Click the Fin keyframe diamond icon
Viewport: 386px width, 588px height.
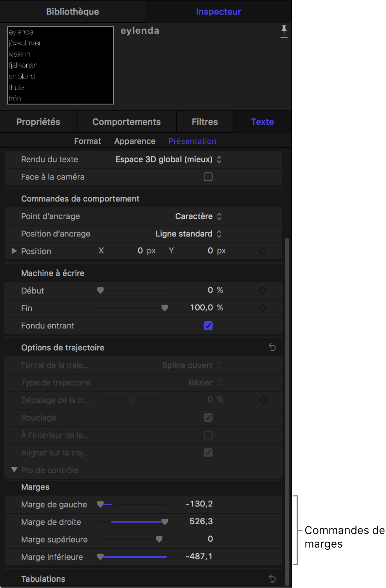263,308
